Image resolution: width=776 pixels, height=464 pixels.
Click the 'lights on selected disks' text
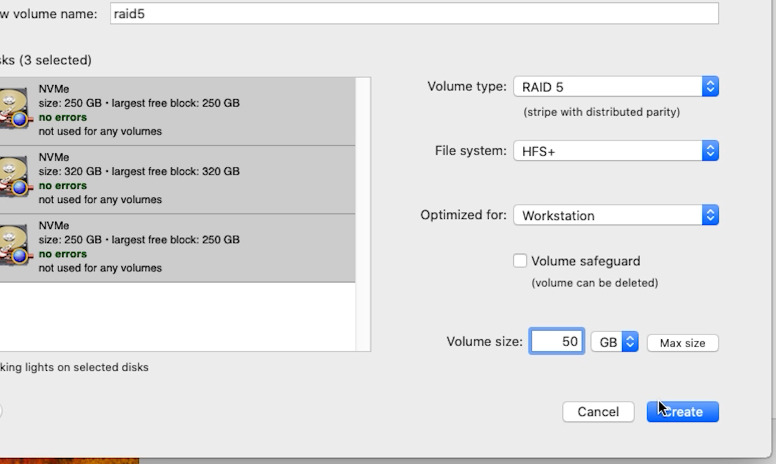[87, 367]
